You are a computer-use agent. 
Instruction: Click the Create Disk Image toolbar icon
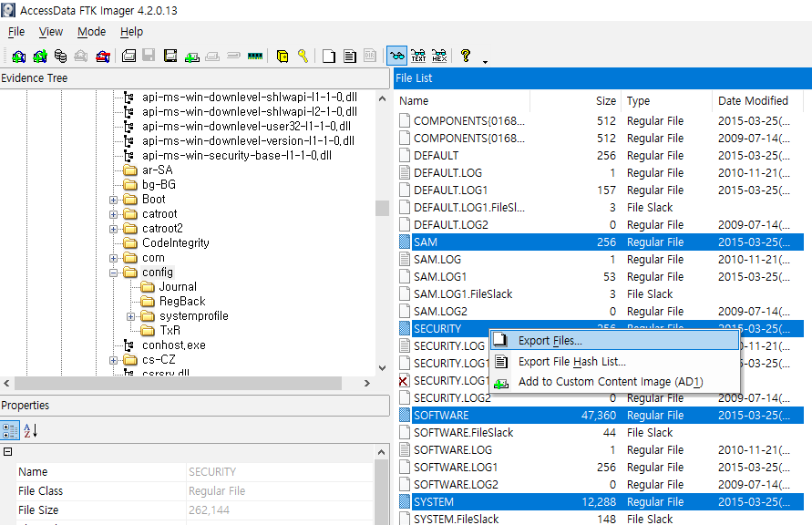click(x=128, y=56)
